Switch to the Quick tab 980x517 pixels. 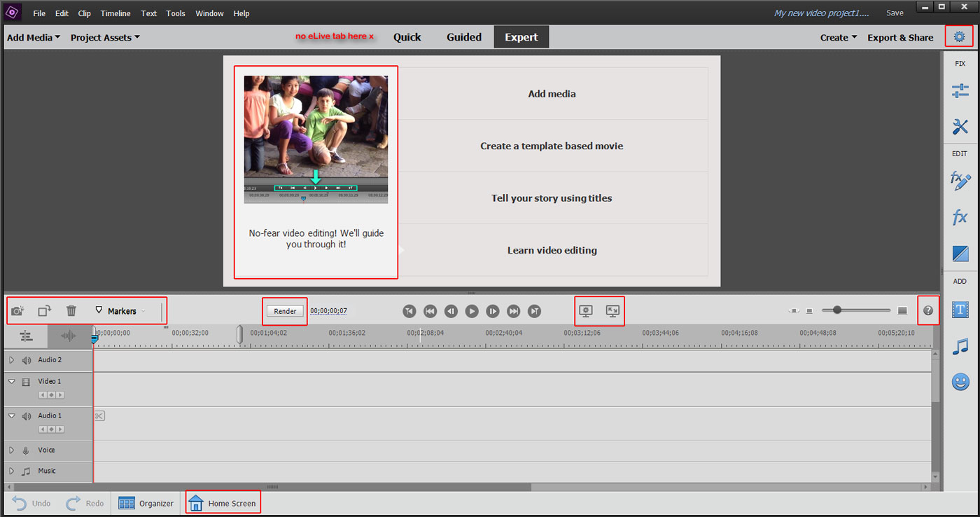pos(407,37)
